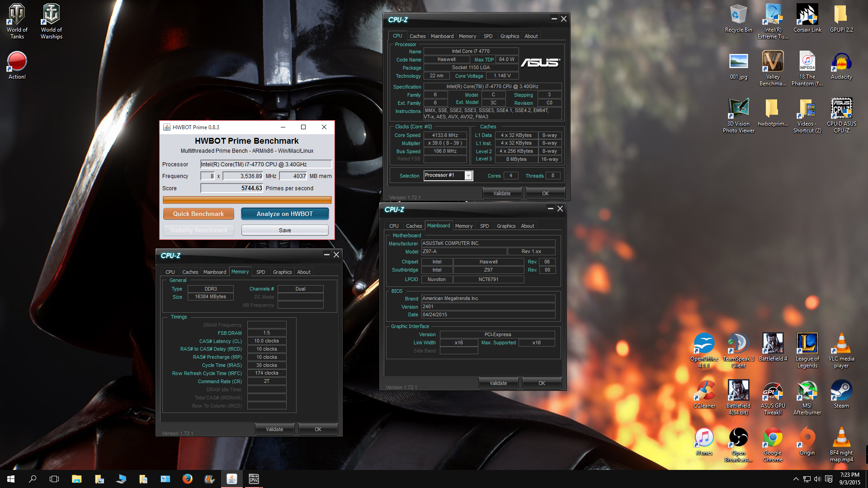Screen dimensions: 868x488
Task: Open Google Chrome desktop shortcut
Action: pos(773,444)
